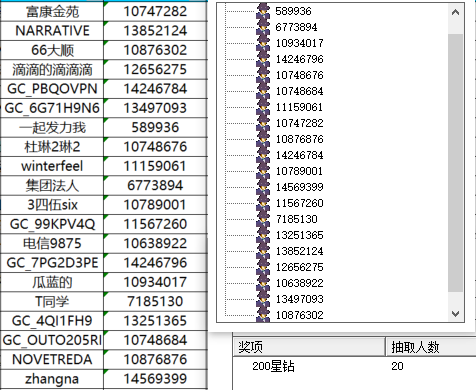Click spreadsheet cell 电信9875

pyautogui.click(x=52, y=244)
